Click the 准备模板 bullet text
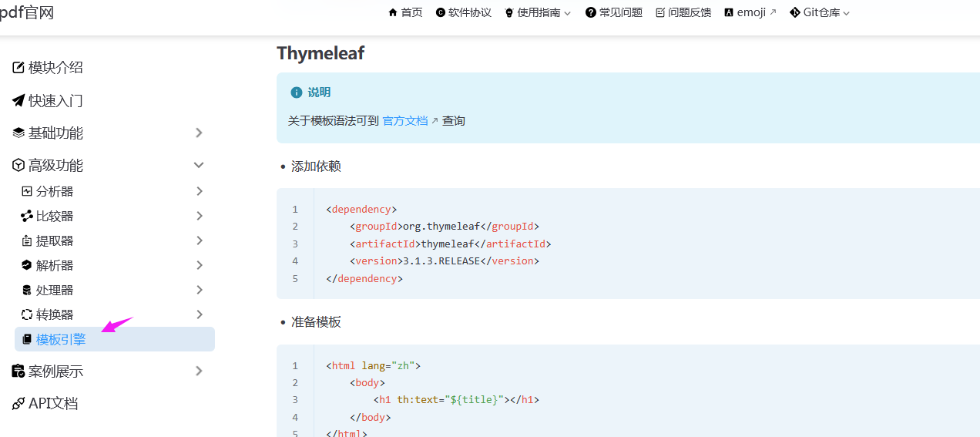 316,322
